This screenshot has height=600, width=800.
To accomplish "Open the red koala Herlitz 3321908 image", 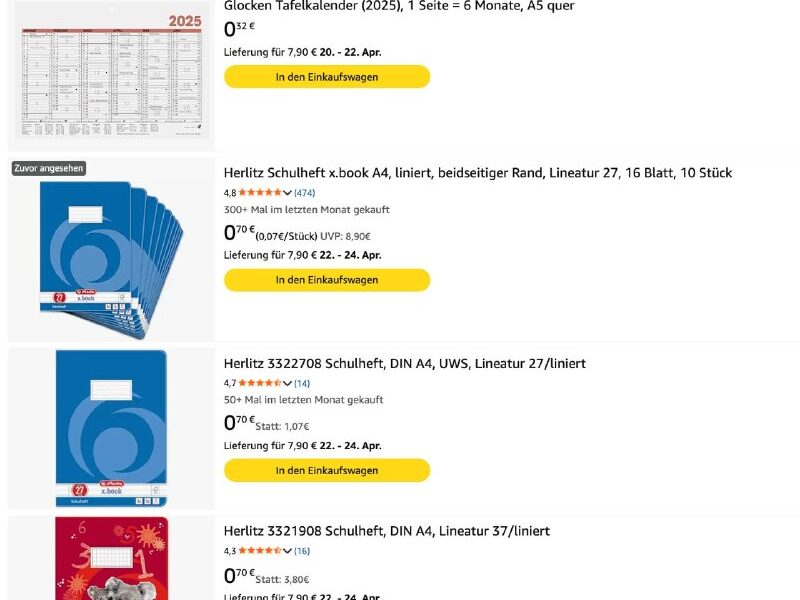I will [x=111, y=558].
